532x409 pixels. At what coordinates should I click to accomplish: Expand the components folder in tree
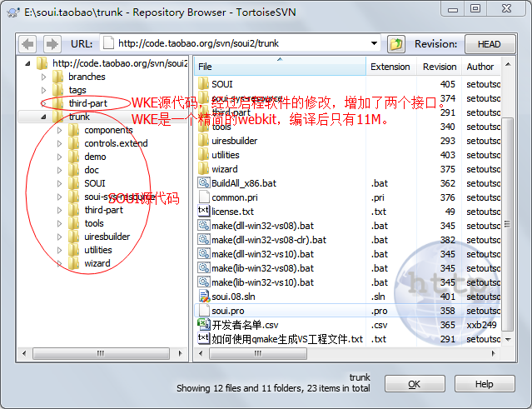click(60, 130)
